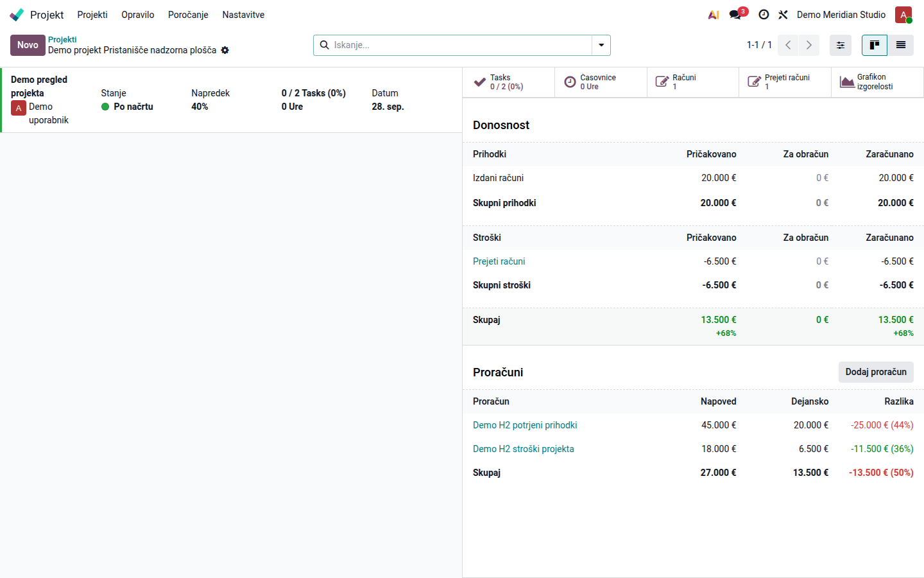Open the Opravilo menu item
Screen dimensions: 924x578
(138, 15)
